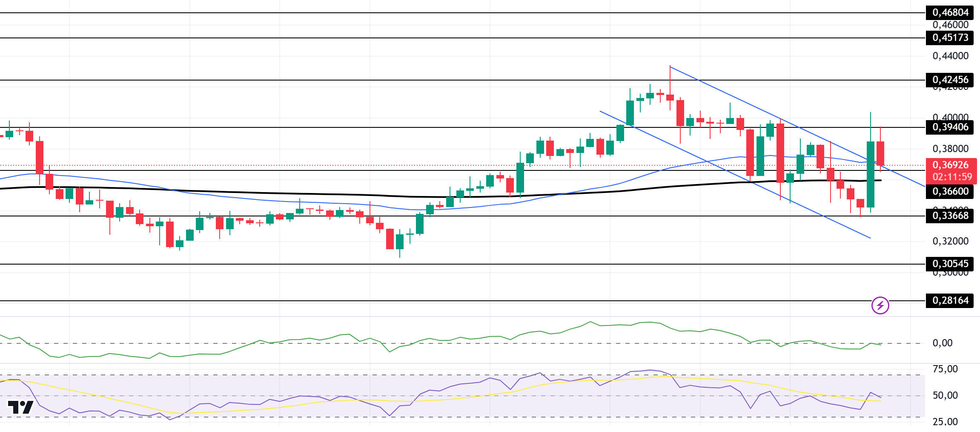
Task: Click the 25,00 RSI axis value
Action: [x=945, y=422]
